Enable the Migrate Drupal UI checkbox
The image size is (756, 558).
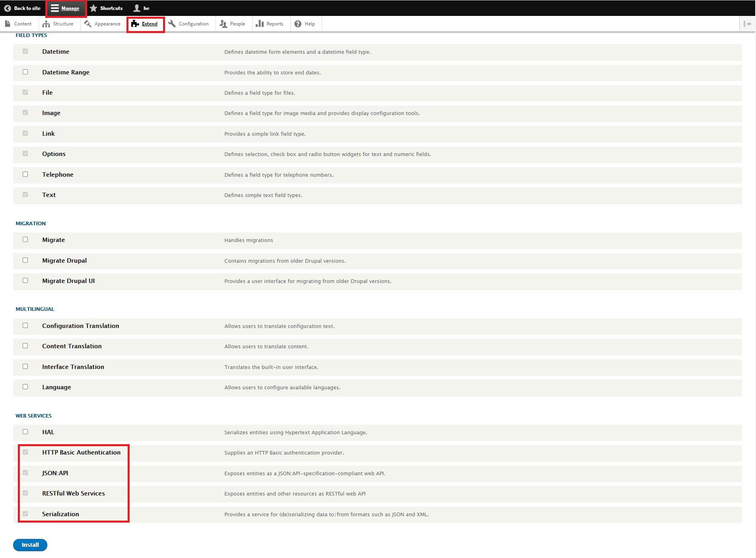tap(25, 281)
